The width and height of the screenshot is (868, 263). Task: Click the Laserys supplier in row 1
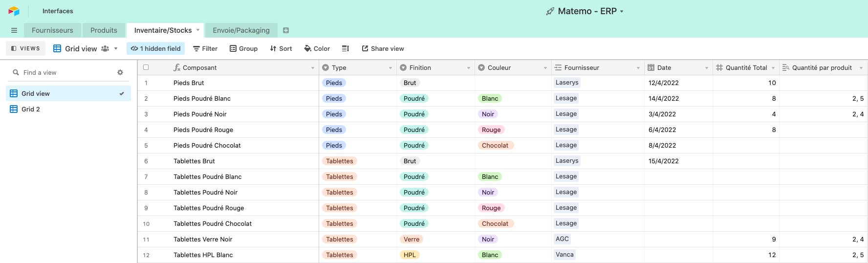567,83
